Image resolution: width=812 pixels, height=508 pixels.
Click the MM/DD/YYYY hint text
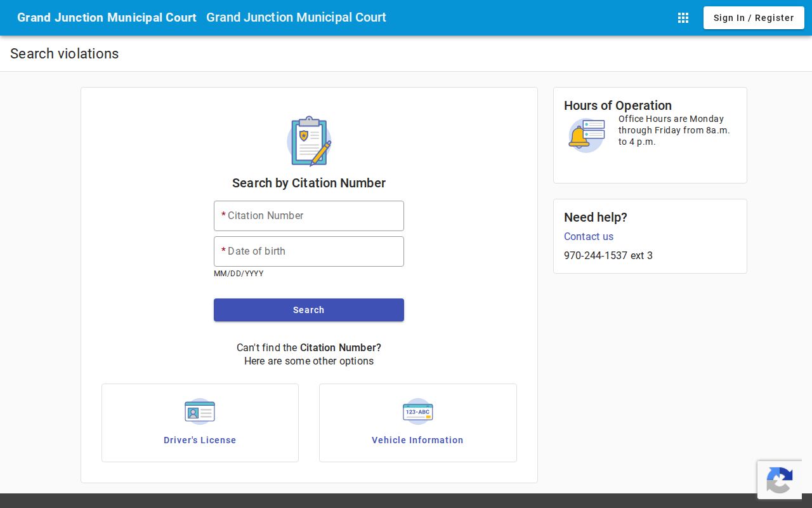click(x=239, y=274)
